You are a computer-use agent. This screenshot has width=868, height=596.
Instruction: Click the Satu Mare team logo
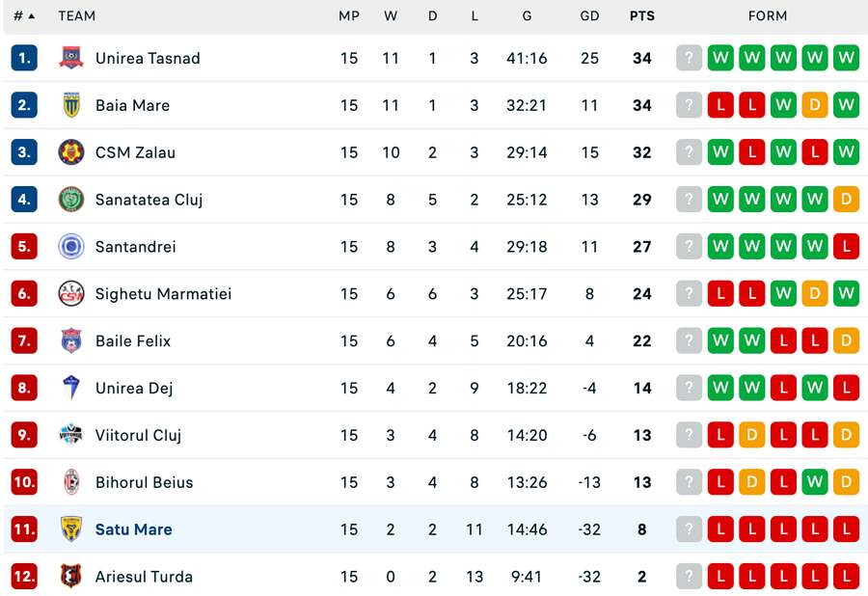click(69, 529)
